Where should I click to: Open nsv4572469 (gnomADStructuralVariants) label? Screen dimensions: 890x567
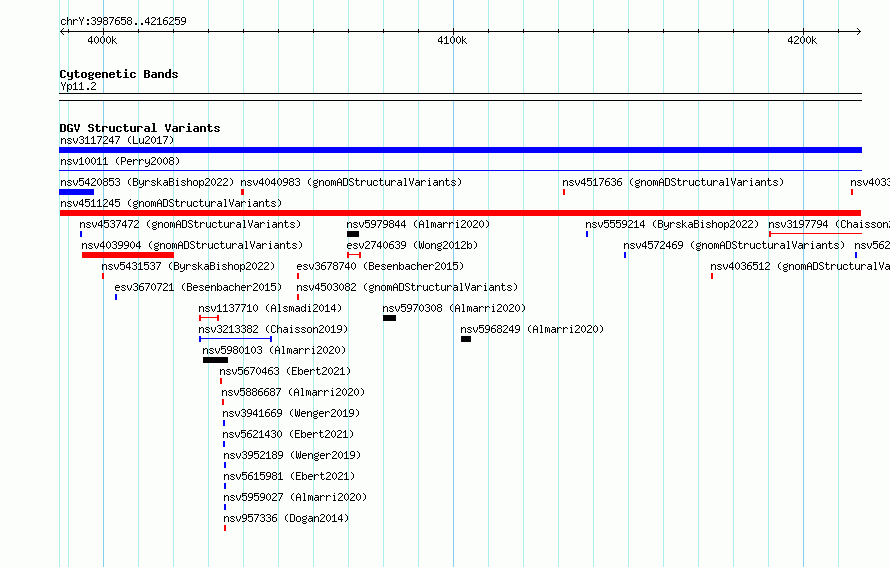734,245
